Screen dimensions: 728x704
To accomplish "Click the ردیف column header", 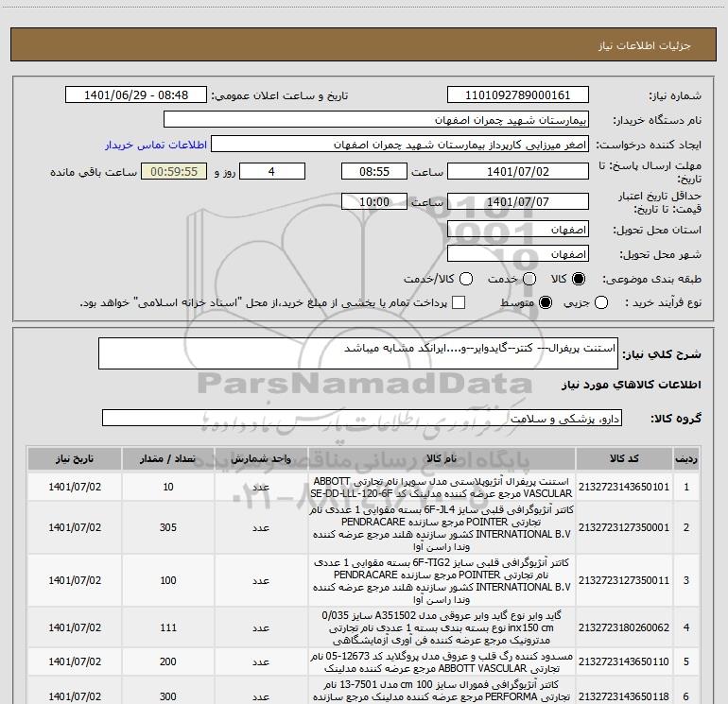I will tap(686, 459).
